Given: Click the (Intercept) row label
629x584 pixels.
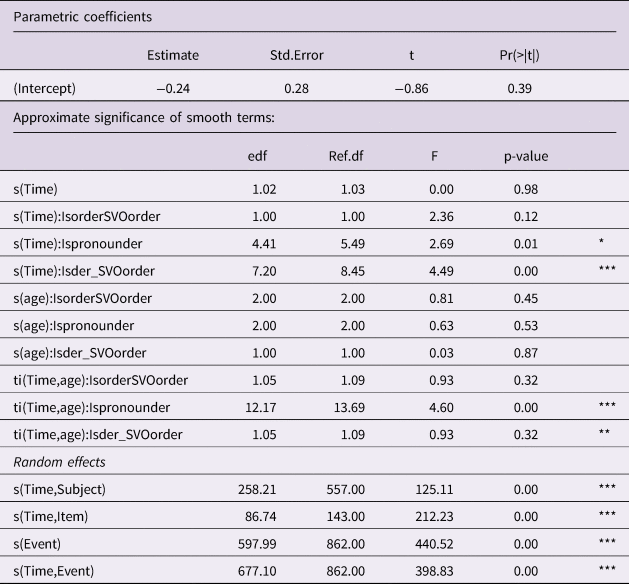Looking at the screenshot, I should tap(45, 88).
